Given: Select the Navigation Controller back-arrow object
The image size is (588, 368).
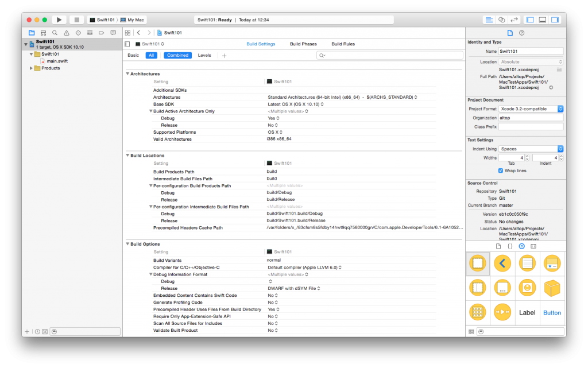Looking at the screenshot, I should pos(502,264).
